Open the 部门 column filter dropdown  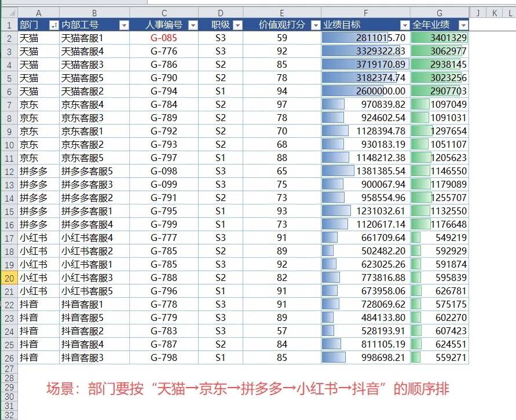54,25
